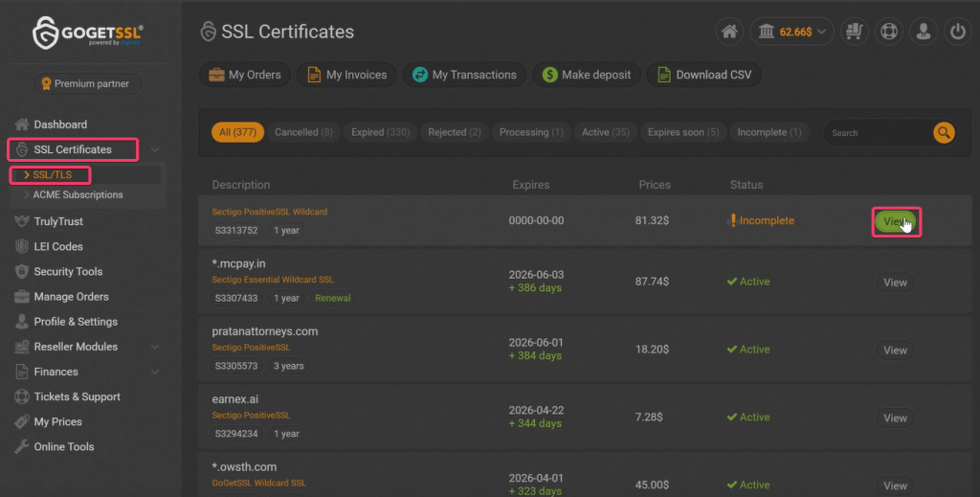Screen dimensions: 980x497
Task: Select the Processing (1) filter
Action: pos(531,132)
